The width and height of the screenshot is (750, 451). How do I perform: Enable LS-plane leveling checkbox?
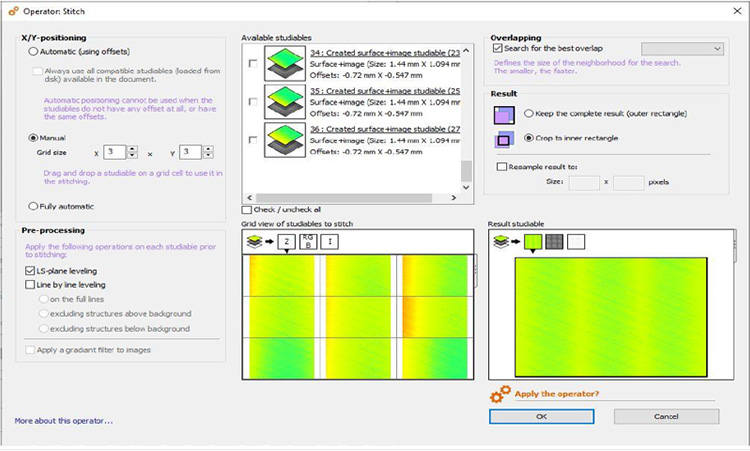pos(30,270)
